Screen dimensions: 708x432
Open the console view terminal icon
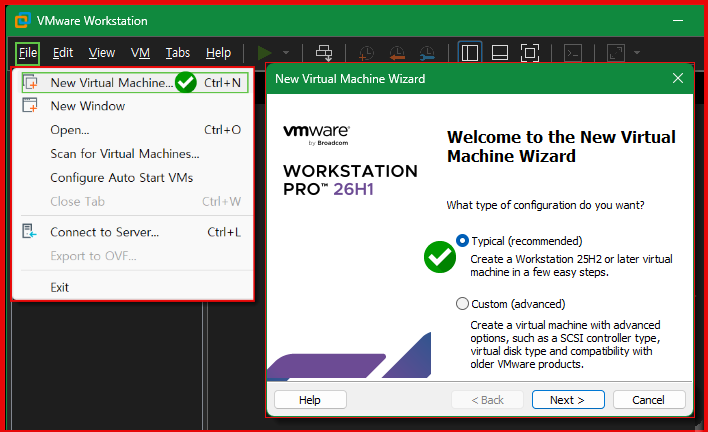pos(573,53)
